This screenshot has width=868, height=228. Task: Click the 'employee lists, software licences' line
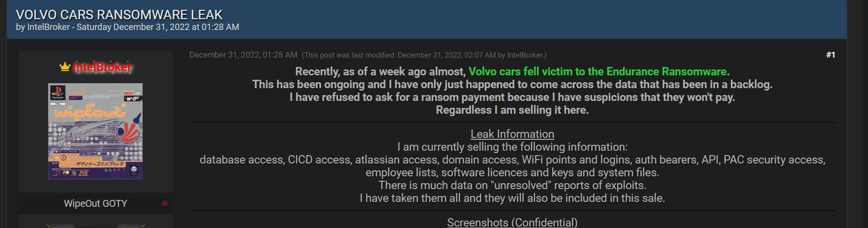coord(512,172)
